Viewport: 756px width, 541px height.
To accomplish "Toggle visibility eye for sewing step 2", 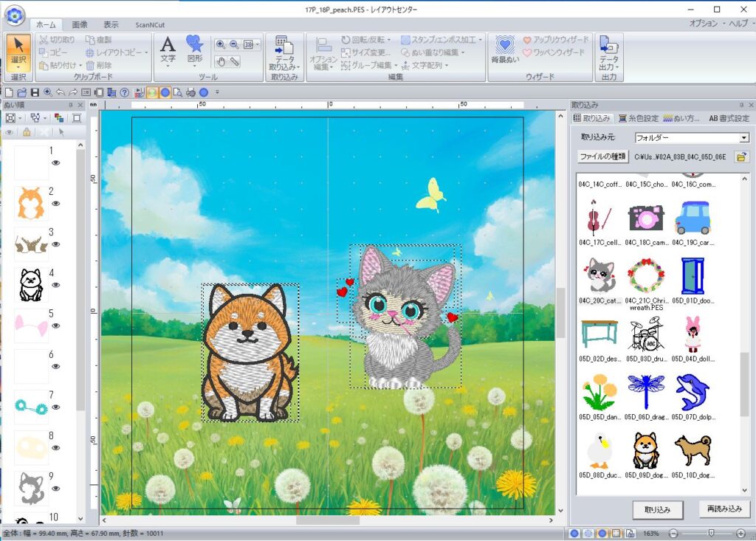I will (x=55, y=204).
